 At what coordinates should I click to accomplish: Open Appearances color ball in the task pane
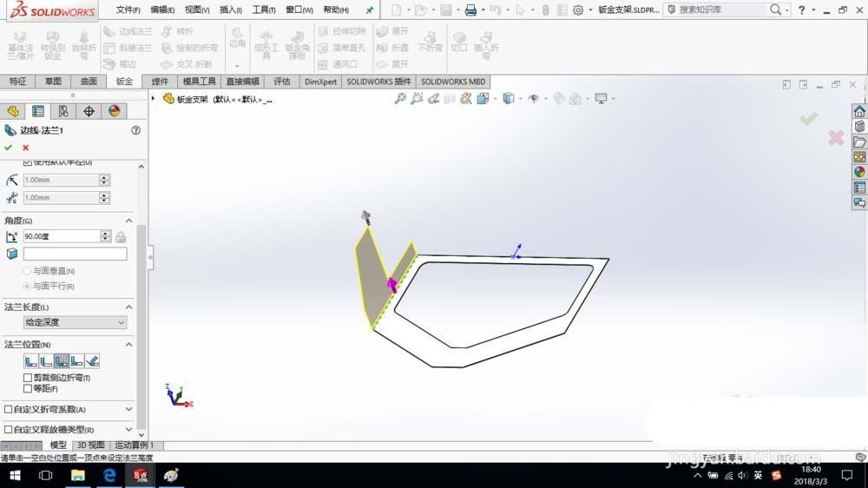[x=859, y=172]
